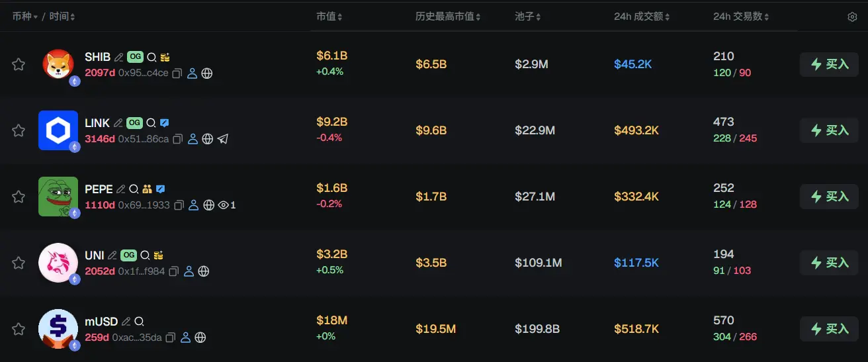Buy mUSD with the 买入 button
This screenshot has width=868, height=362.
[830, 329]
